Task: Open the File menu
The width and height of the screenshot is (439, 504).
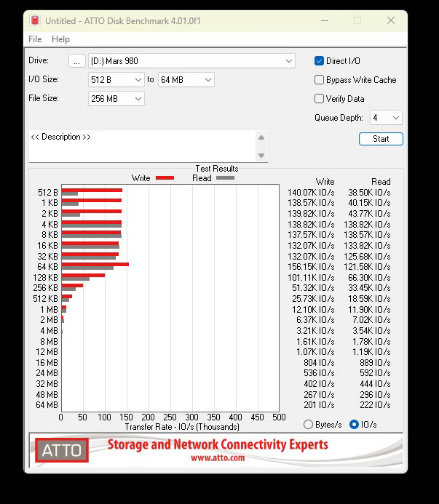Action: point(35,39)
